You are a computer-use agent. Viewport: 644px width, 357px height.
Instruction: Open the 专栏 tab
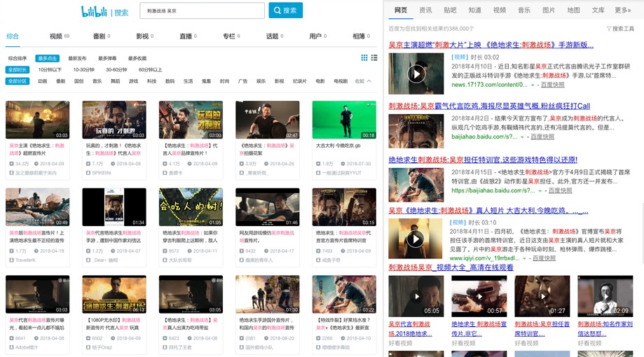click(231, 36)
